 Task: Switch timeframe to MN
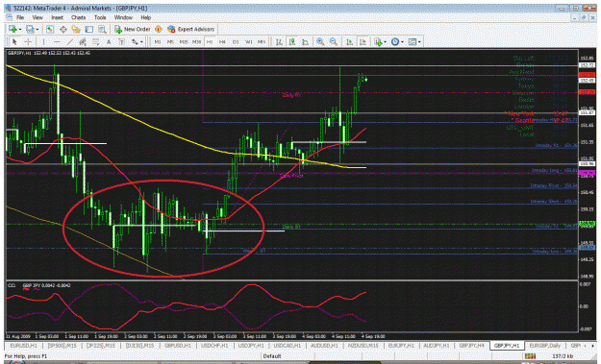[262, 41]
